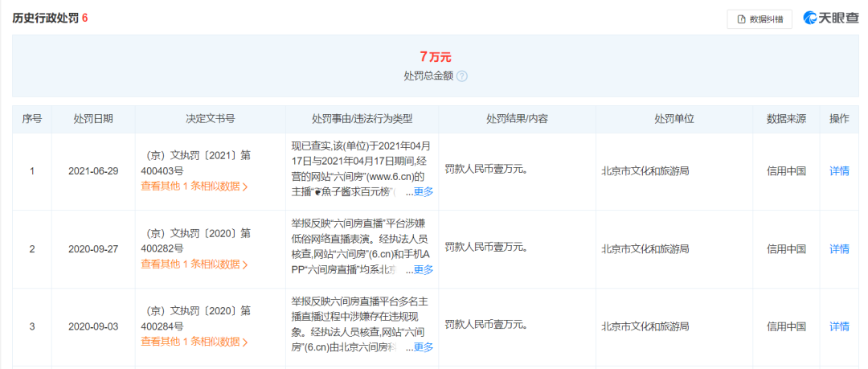Expand 更多 in the 400284号 penalty reason
Screen dimensions: 868x369
[424, 347]
